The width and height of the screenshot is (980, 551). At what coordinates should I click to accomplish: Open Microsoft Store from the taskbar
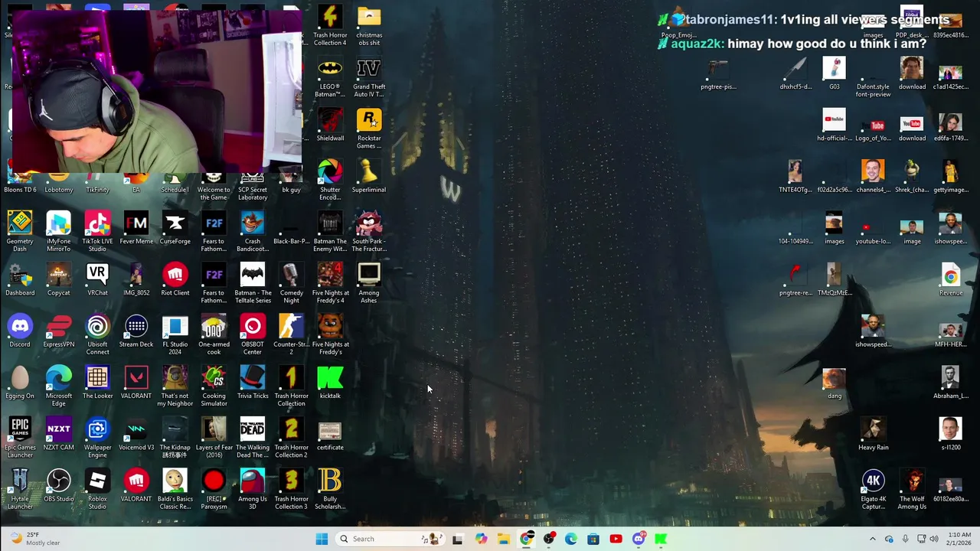click(593, 539)
